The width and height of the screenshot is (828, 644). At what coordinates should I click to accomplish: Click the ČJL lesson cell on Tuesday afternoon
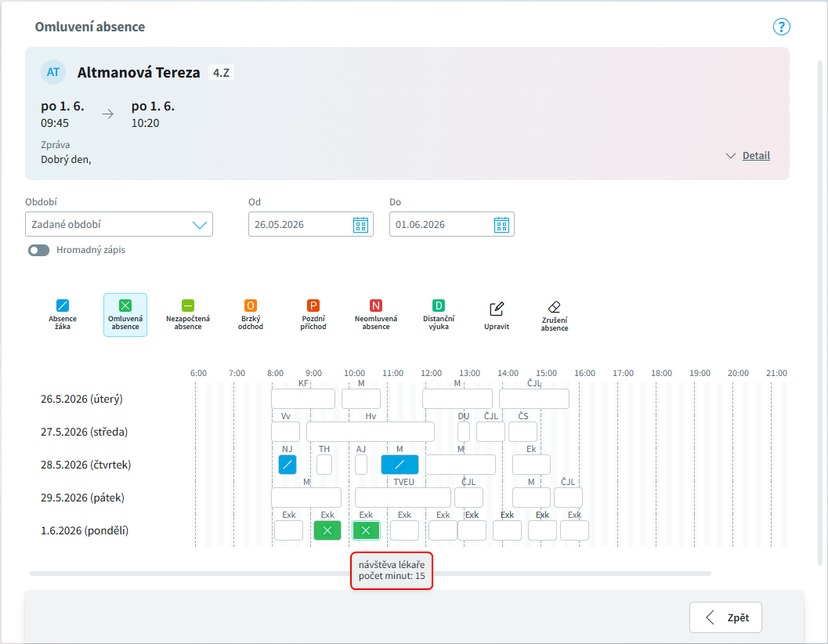pos(534,399)
